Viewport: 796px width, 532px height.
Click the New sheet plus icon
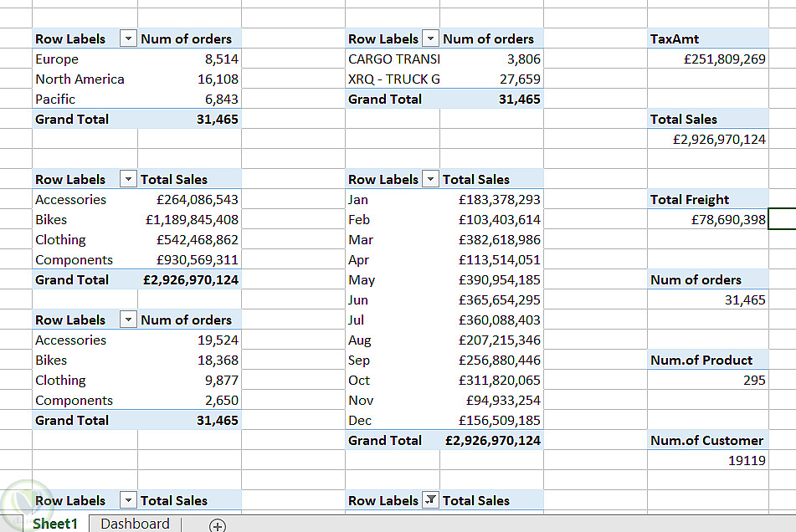click(x=218, y=525)
